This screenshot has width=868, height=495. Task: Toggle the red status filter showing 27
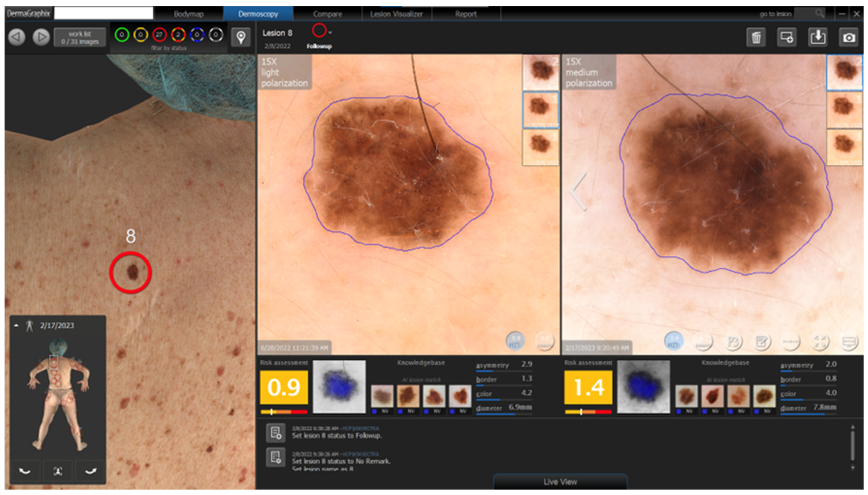point(159,35)
